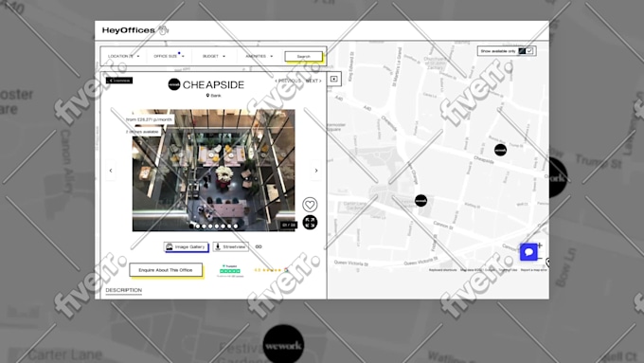Click the HeyOffices logo
The image size is (644, 363).
135,30
